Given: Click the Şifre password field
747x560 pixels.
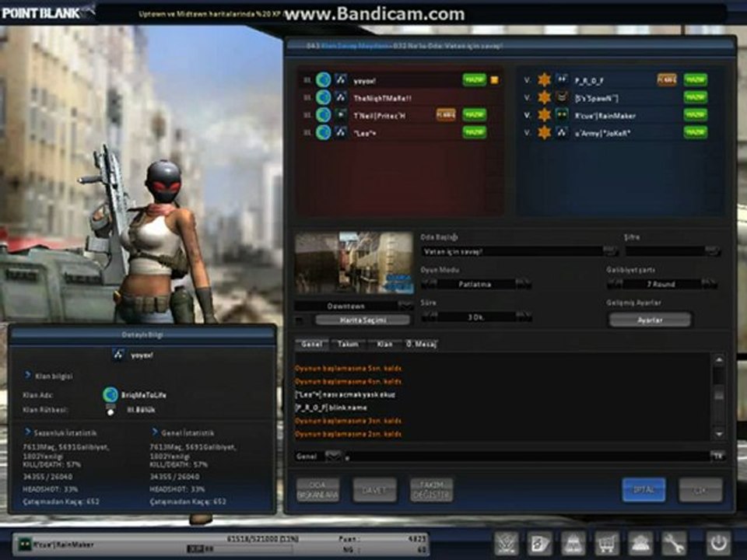Looking at the screenshot, I should coord(665,251).
